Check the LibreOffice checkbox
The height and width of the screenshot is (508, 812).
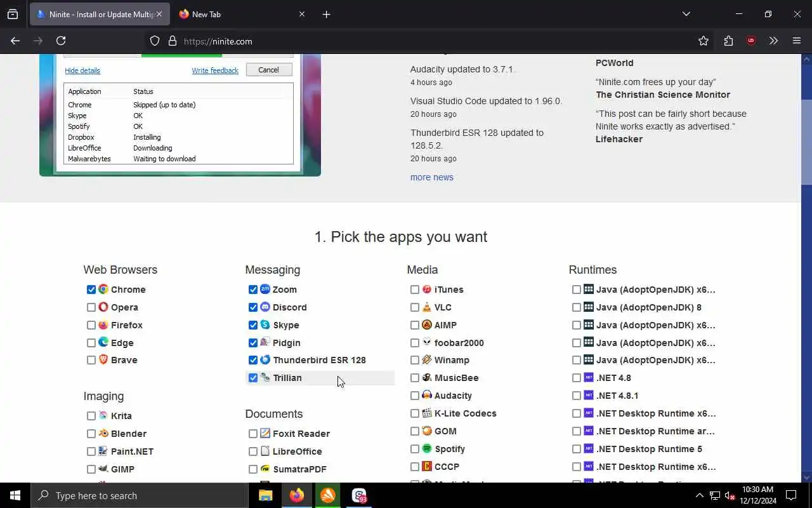point(253,451)
